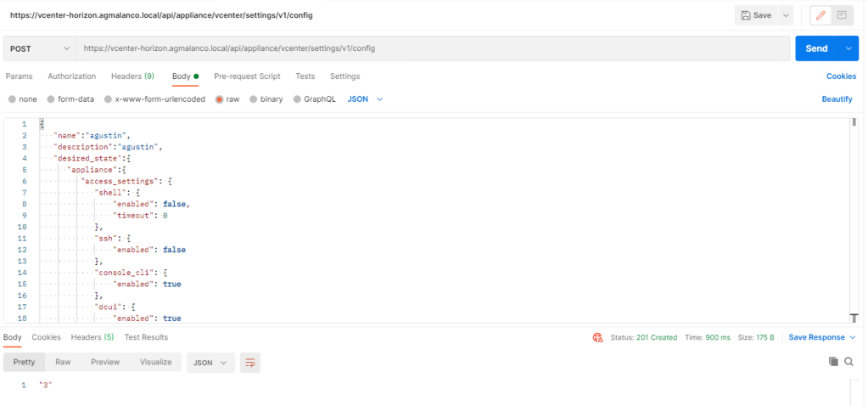Screen dimensions: 868x406
Task: Click the Save Response link
Action: pos(816,337)
